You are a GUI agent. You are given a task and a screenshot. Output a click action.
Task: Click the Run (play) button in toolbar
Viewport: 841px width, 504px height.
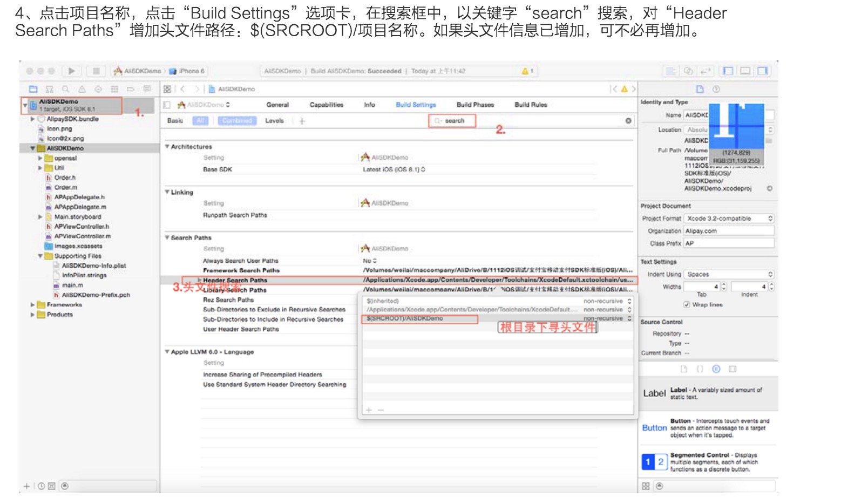coord(71,71)
